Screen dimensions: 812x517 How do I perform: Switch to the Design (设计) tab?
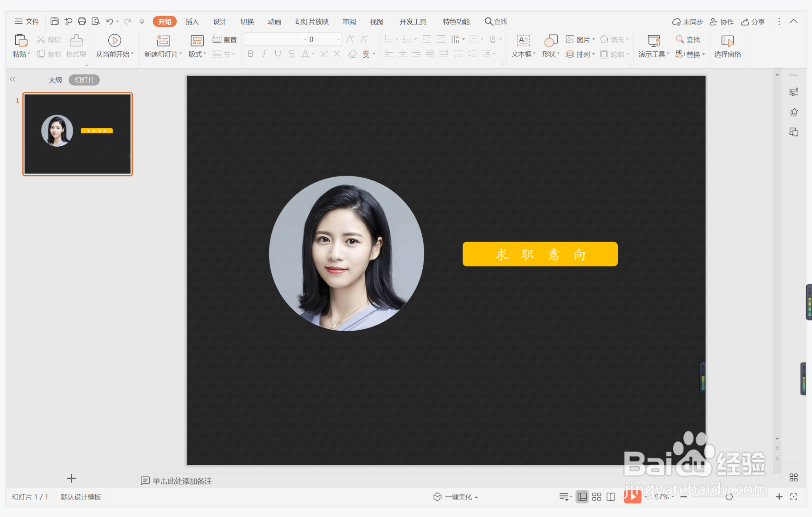point(219,22)
